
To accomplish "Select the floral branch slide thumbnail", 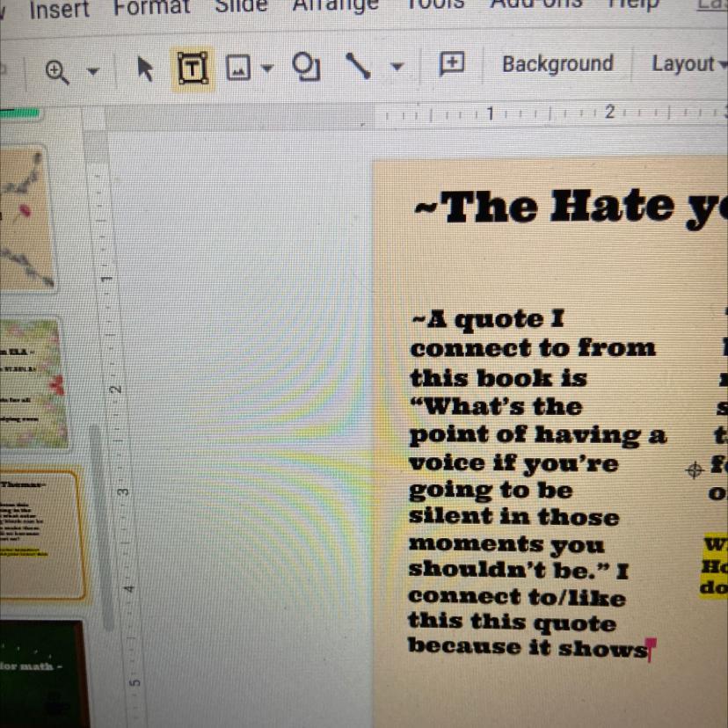I will click(26, 217).
